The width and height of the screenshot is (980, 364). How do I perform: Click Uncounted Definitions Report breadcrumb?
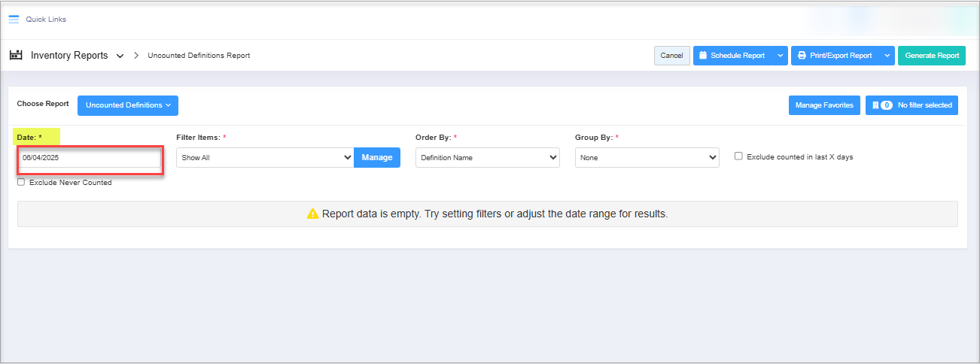(199, 56)
